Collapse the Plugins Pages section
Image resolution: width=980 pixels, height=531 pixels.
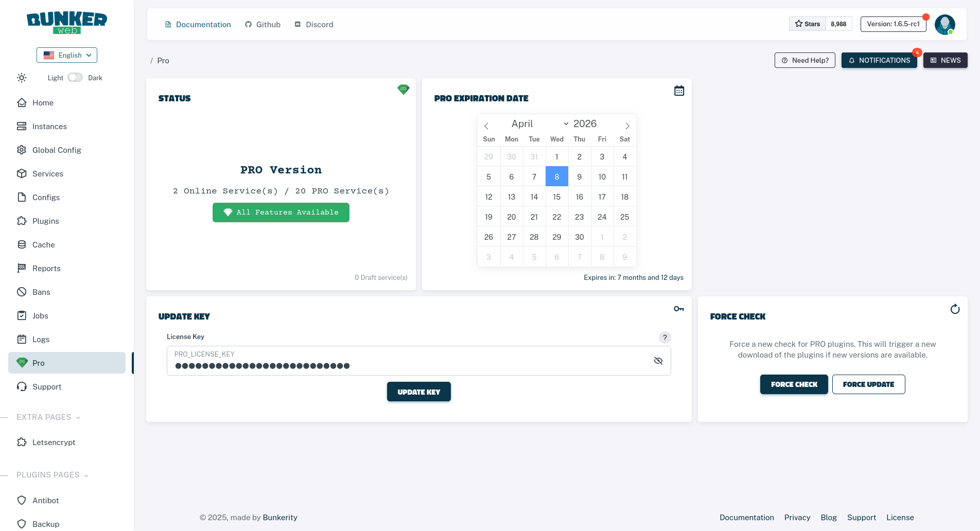coord(52,475)
